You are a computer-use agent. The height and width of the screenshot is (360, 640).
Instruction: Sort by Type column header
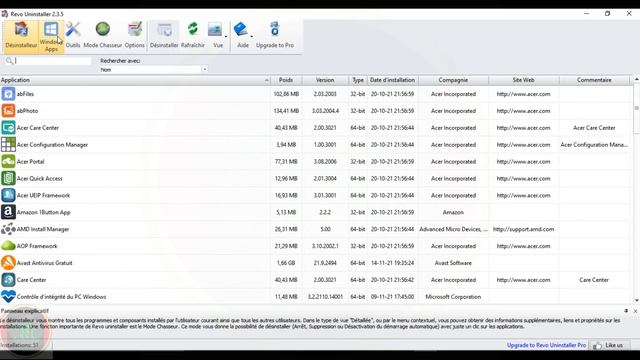(x=358, y=80)
